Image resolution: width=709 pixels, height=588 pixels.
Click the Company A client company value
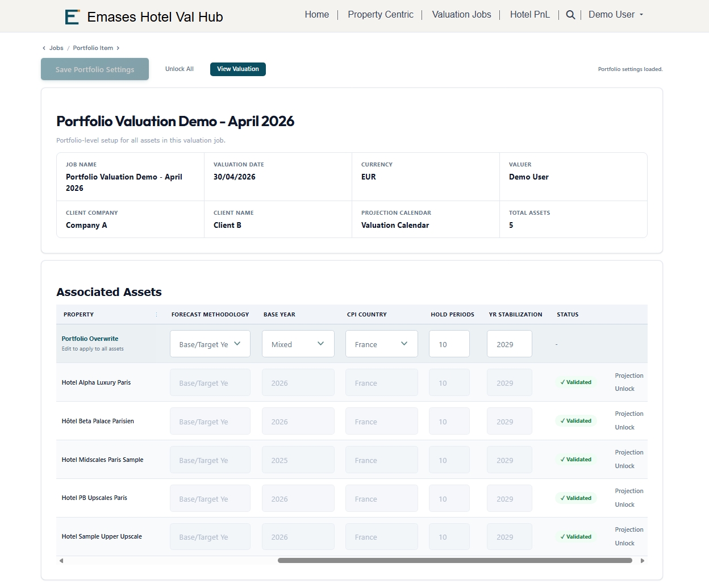tap(86, 226)
